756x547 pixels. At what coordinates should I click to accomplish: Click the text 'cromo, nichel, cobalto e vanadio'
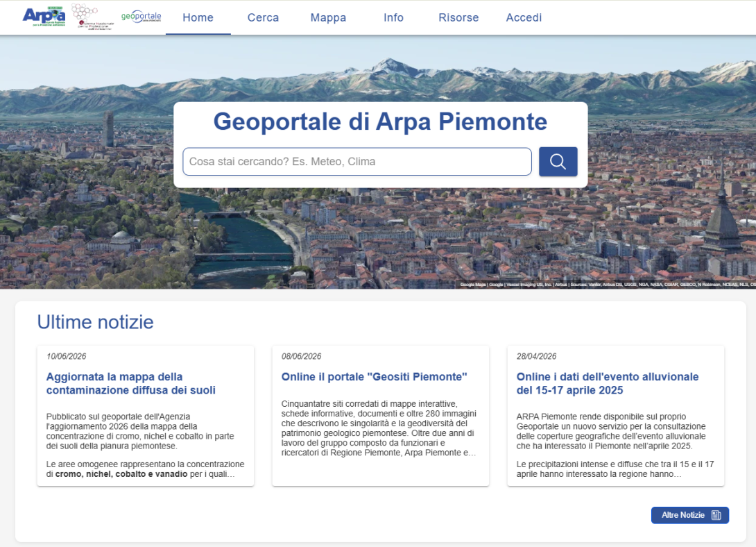pyautogui.click(x=121, y=474)
